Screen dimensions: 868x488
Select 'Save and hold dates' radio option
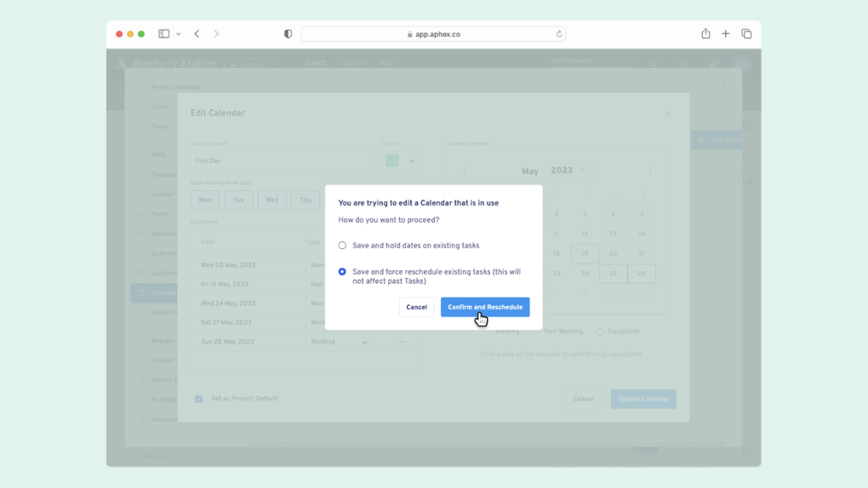(342, 246)
